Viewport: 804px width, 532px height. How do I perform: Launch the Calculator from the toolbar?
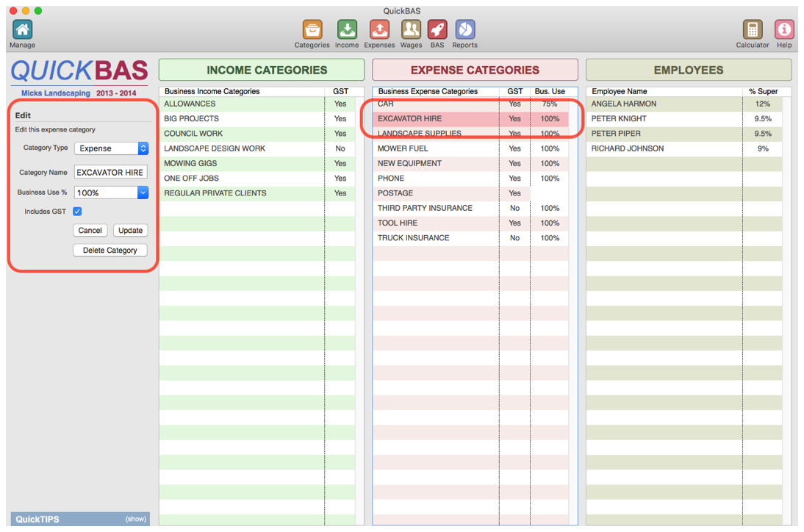click(x=752, y=29)
